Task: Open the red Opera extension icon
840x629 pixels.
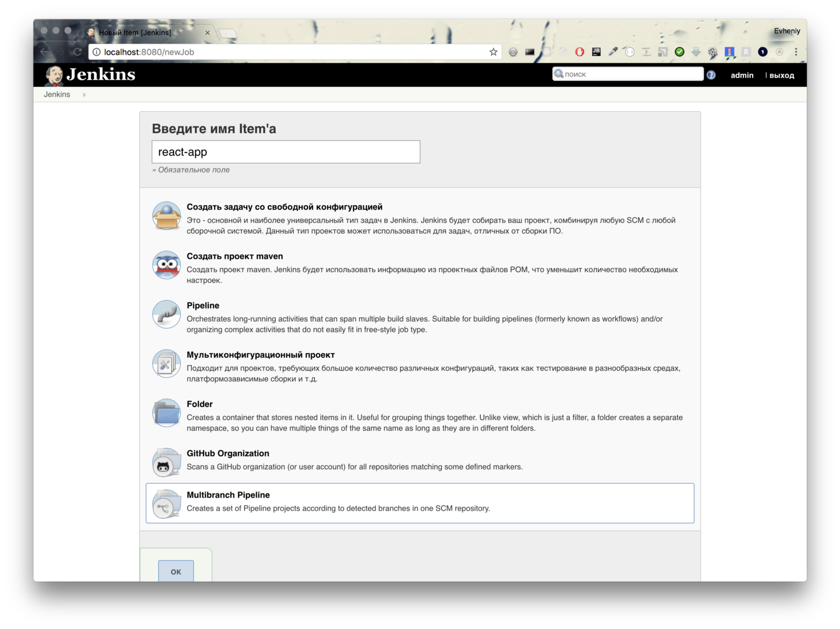Action: coord(580,52)
